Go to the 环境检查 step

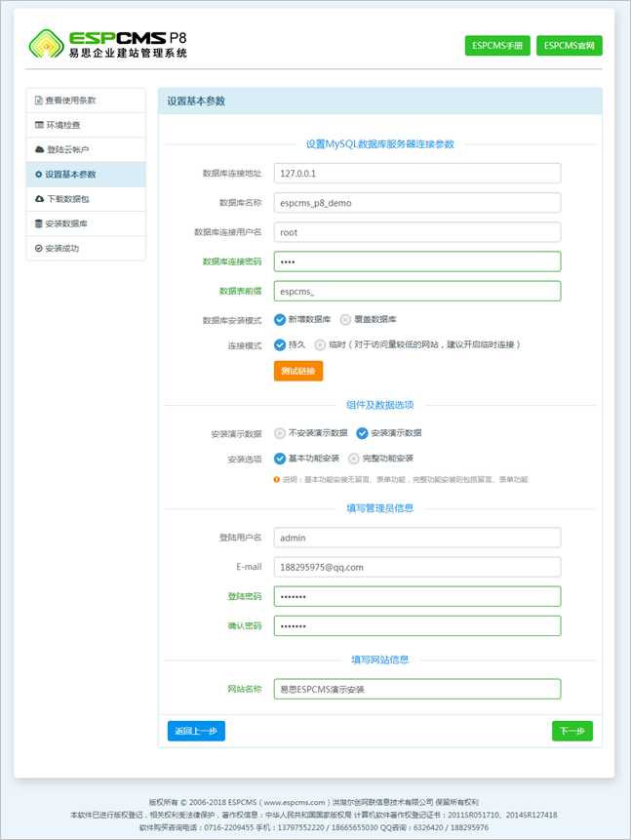click(86, 125)
